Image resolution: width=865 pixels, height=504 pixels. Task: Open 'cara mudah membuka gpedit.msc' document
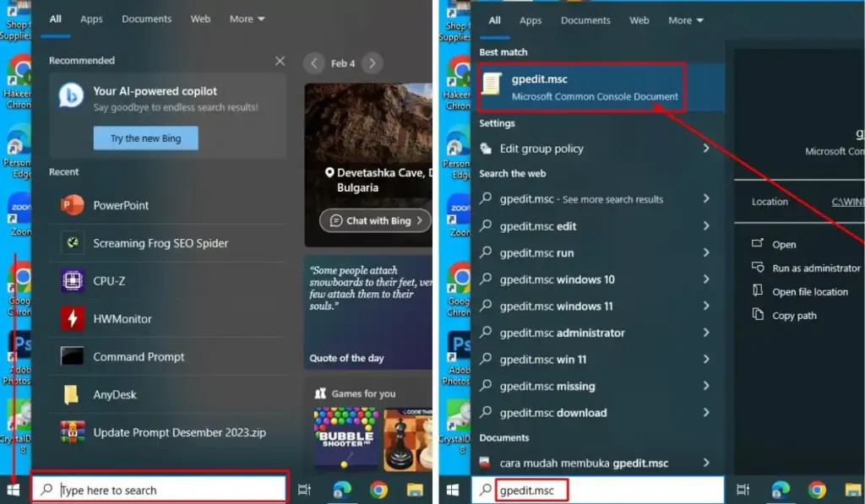[596, 463]
